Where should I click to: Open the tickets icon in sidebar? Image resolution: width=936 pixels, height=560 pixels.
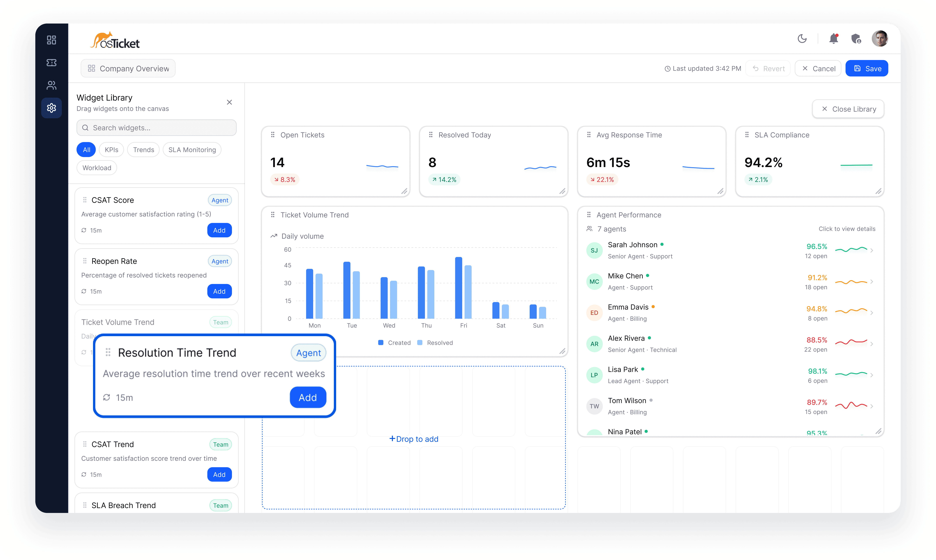coord(51,63)
